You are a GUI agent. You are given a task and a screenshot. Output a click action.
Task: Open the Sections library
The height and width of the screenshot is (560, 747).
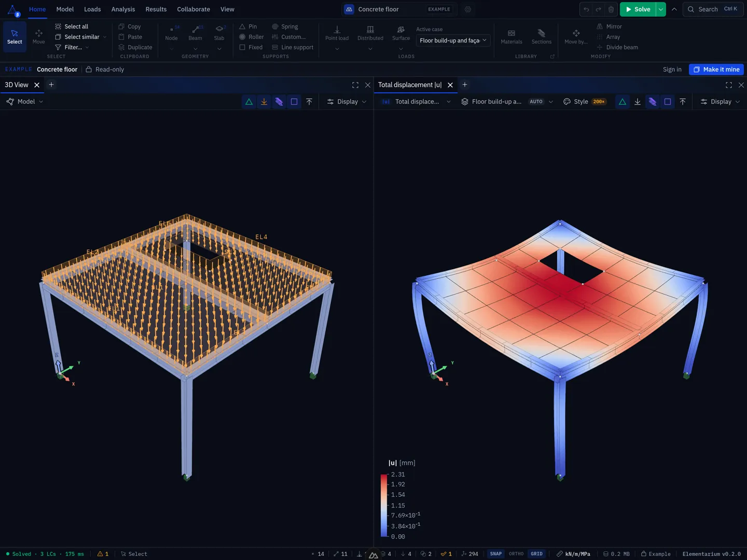tap(542, 37)
